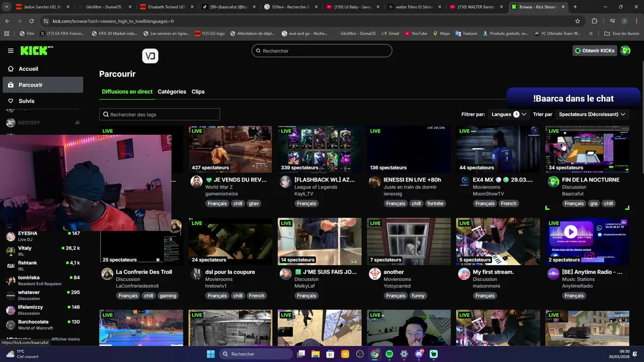Focus the Kick Rechercher search bar
Image resolution: width=644 pixels, height=362 pixels.
point(322,51)
